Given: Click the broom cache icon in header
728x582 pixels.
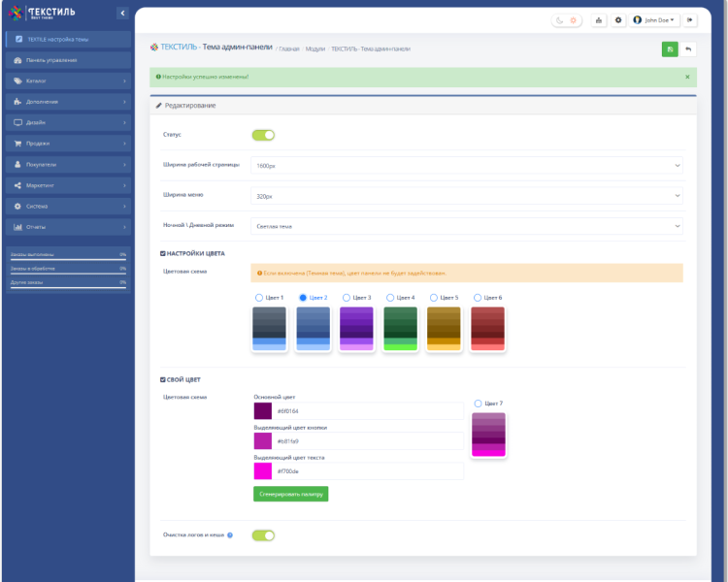Looking at the screenshot, I should coord(598,19).
